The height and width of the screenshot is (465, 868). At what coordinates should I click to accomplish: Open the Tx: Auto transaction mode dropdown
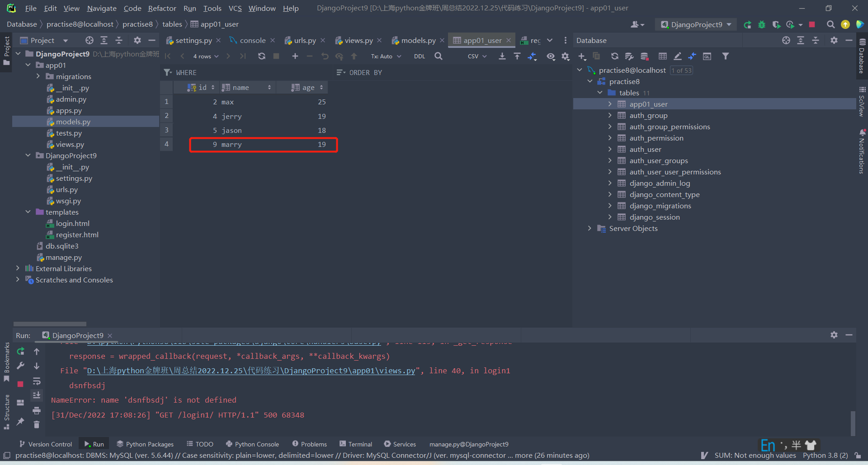click(x=386, y=56)
